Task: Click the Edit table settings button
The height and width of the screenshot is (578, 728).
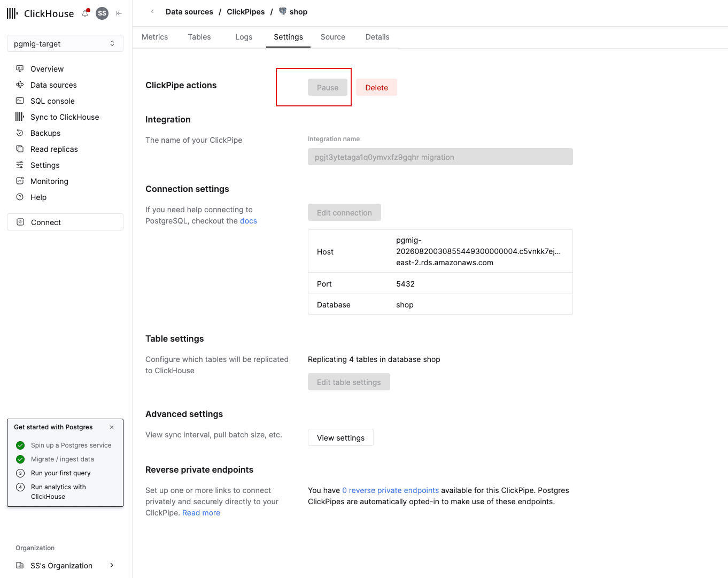Action: 349,382
